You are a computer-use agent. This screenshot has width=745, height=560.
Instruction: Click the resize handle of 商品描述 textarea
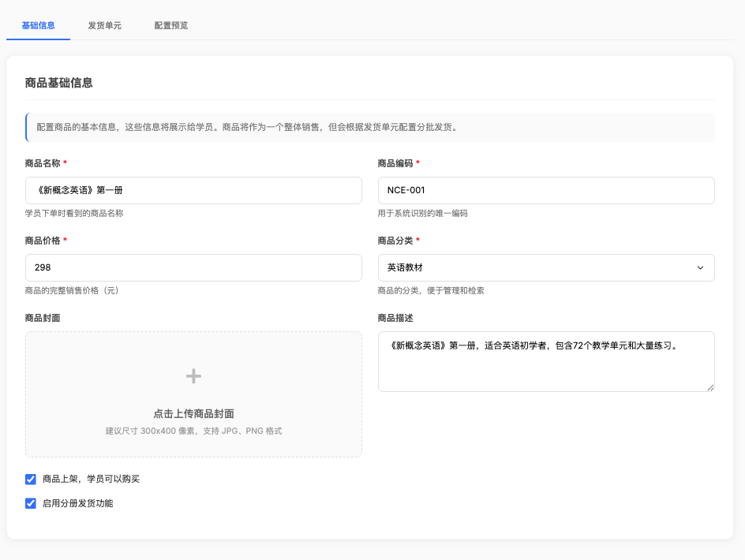pyautogui.click(x=709, y=386)
